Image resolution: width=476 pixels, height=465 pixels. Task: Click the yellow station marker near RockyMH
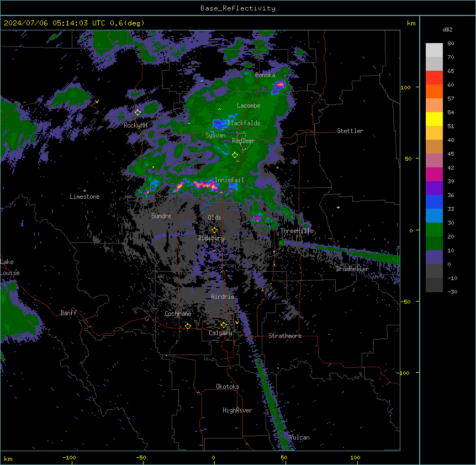[137, 113]
